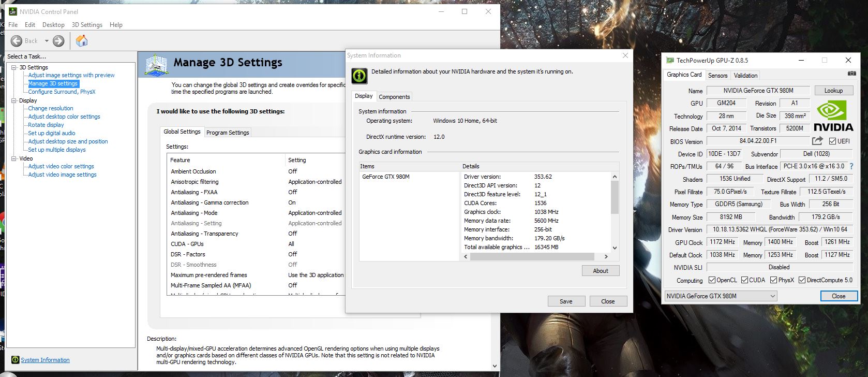The height and width of the screenshot is (377, 868).
Task: Click horizontal scrollbar in details list
Action: coord(532,256)
